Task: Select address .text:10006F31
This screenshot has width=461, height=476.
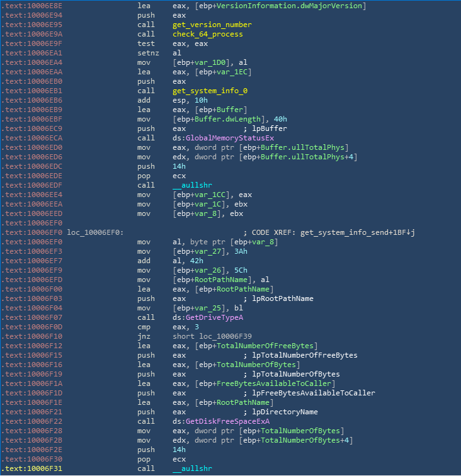Action: pos(32,468)
